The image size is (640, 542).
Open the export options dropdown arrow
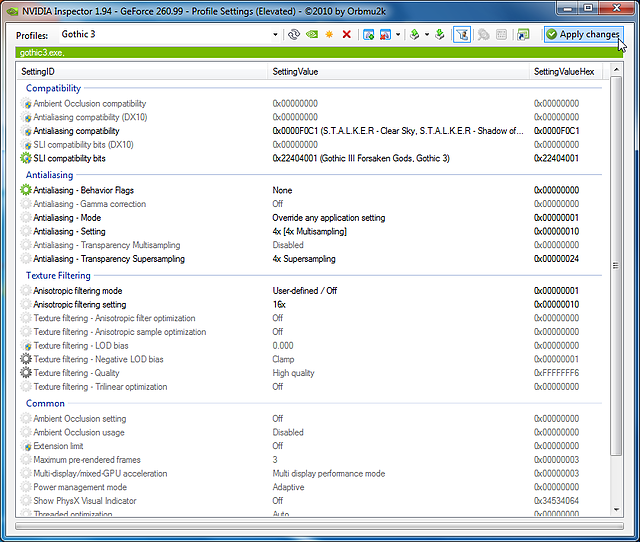point(427,35)
